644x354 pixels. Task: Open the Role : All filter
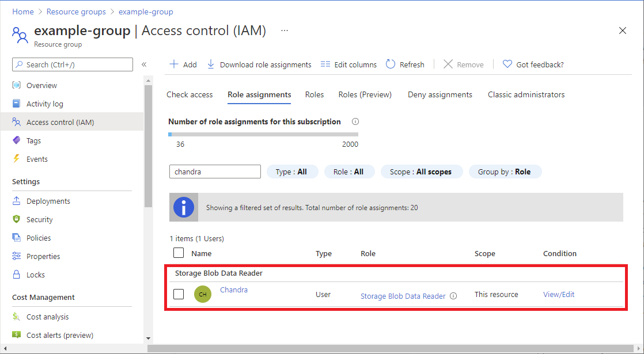pos(350,172)
